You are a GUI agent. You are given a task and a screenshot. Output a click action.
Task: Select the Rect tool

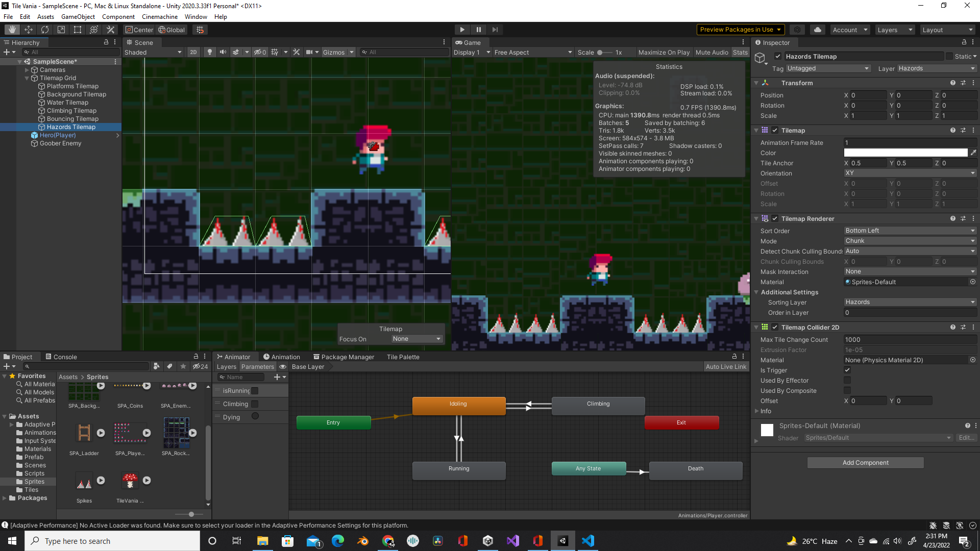77,29
